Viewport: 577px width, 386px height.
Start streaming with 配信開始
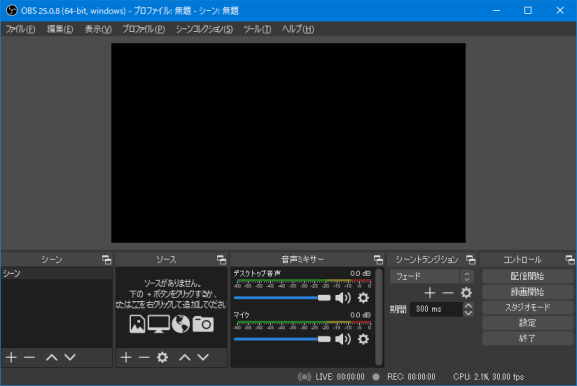point(528,276)
